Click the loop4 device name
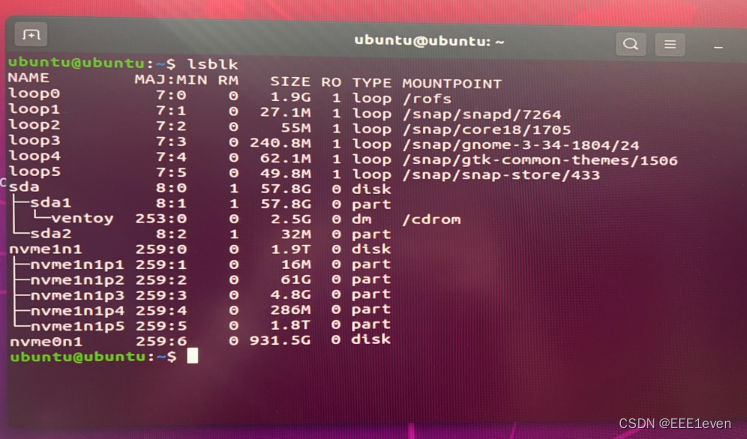The image size is (747, 439). click(x=34, y=156)
